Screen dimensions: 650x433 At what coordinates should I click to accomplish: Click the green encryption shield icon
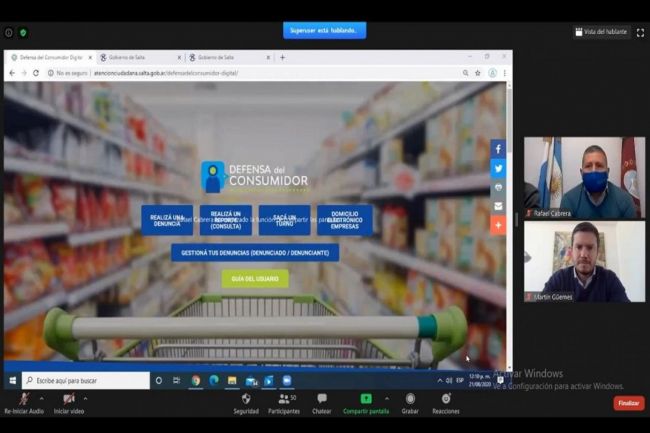click(x=23, y=32)
